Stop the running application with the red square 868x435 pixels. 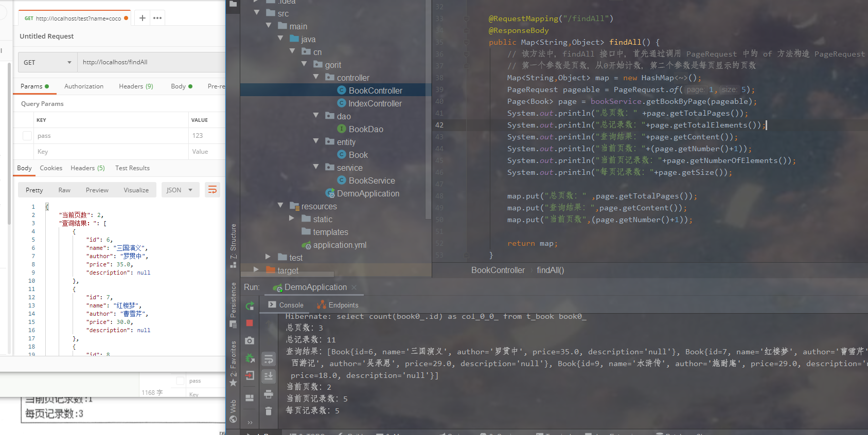point(250,323)
